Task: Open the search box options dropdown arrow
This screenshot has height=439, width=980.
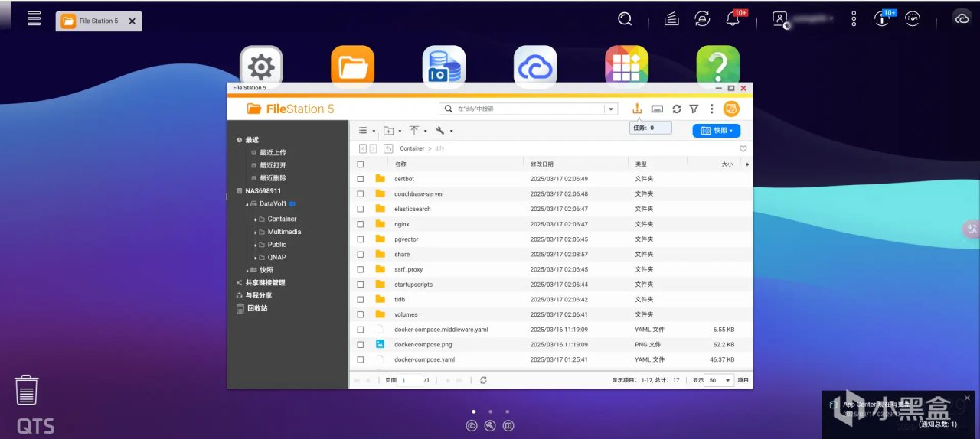Action: coord(611,109)
